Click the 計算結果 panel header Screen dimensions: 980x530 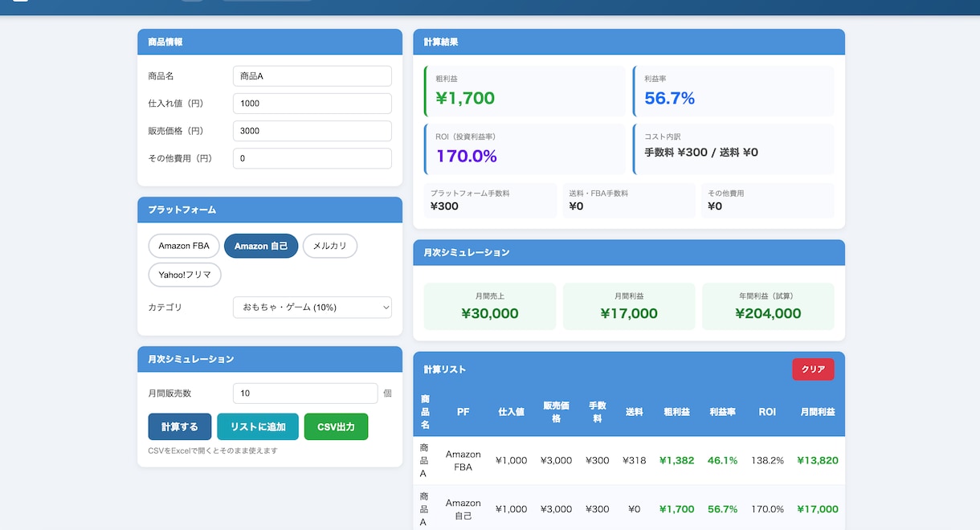point(629,42)
